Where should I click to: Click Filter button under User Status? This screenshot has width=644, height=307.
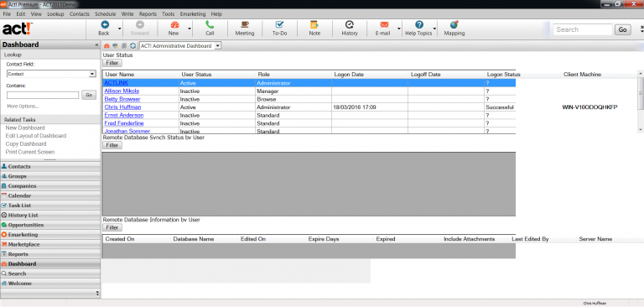click(112, 63)
